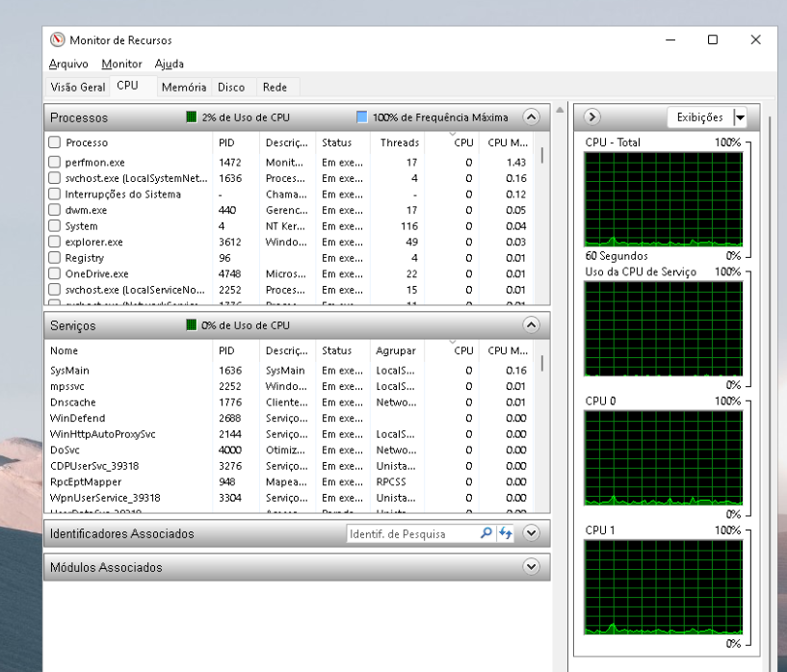
Task: Click the green CPU usage indicator in Processos
Action: (193, 117)
